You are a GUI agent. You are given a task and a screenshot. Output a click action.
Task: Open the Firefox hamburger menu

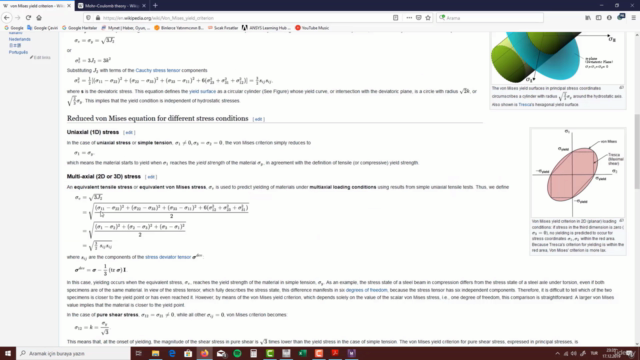(x=633, y=18)
